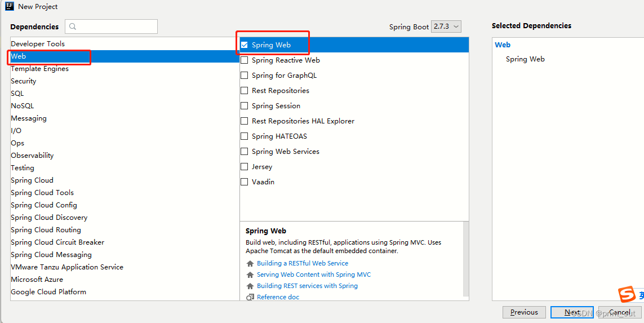The image size is (644, 323).
Task: Select the Web category
Action: point(125,56)
